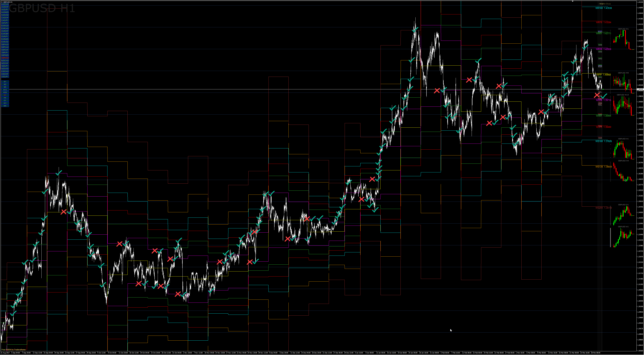Switch chart to the AUDCHF symbol button

coord(5,7)
